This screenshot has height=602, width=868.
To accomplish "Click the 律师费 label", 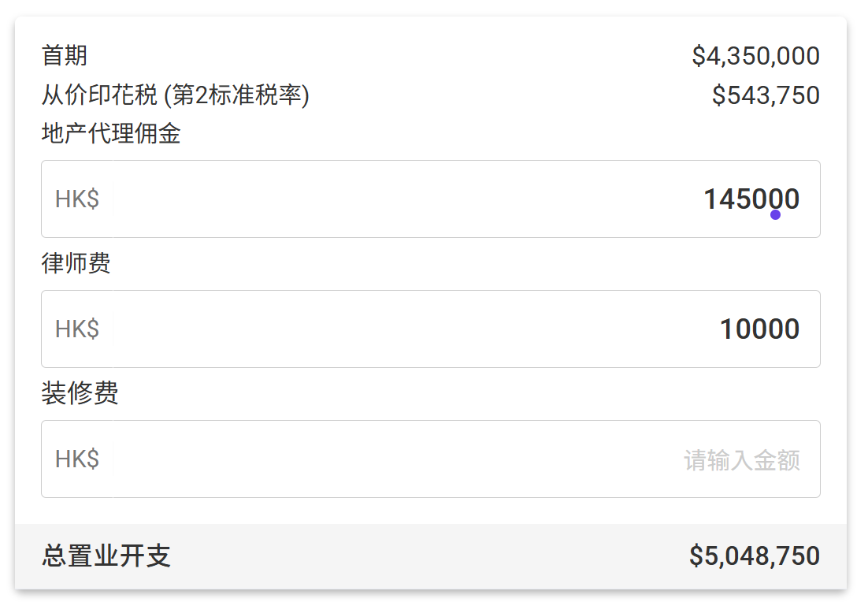I will point(76,263).
